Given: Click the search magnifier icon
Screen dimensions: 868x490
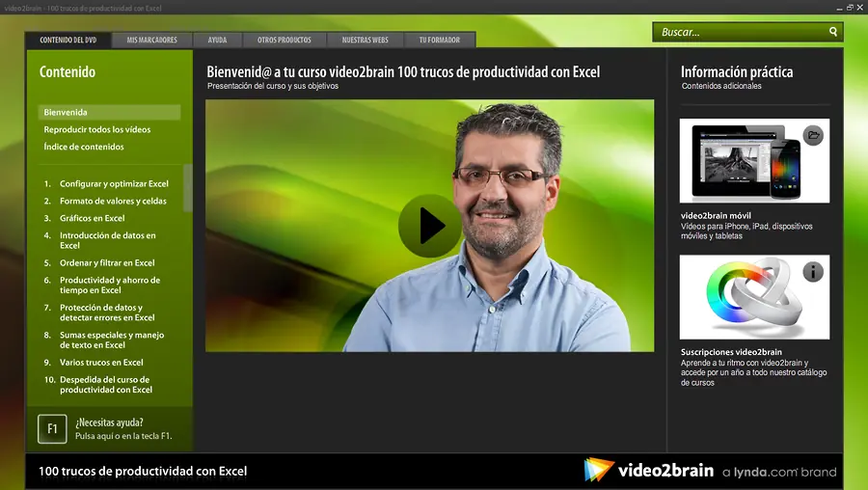Looking at the screenshot, I should (833, 32).
